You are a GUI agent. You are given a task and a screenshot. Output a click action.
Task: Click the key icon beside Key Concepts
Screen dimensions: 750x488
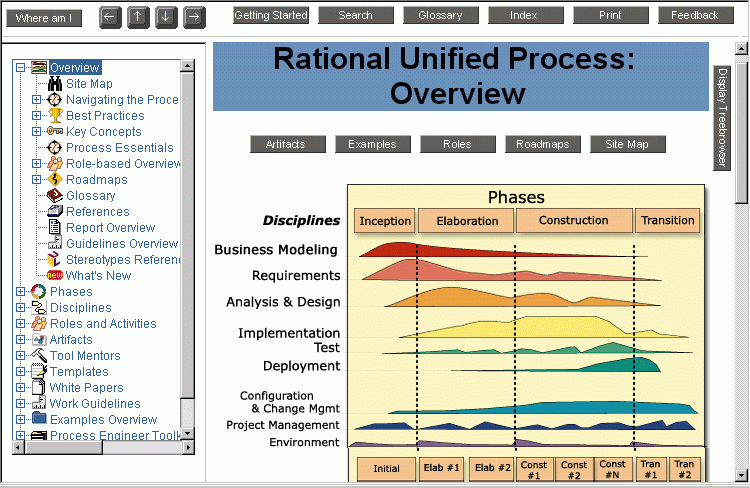[x=55, y=131]
